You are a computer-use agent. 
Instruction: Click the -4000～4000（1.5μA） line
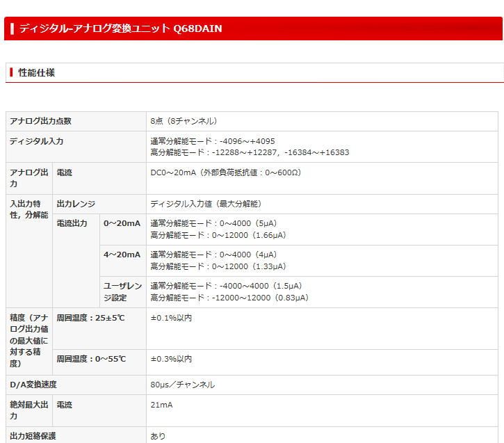click(x=226, y=286)
